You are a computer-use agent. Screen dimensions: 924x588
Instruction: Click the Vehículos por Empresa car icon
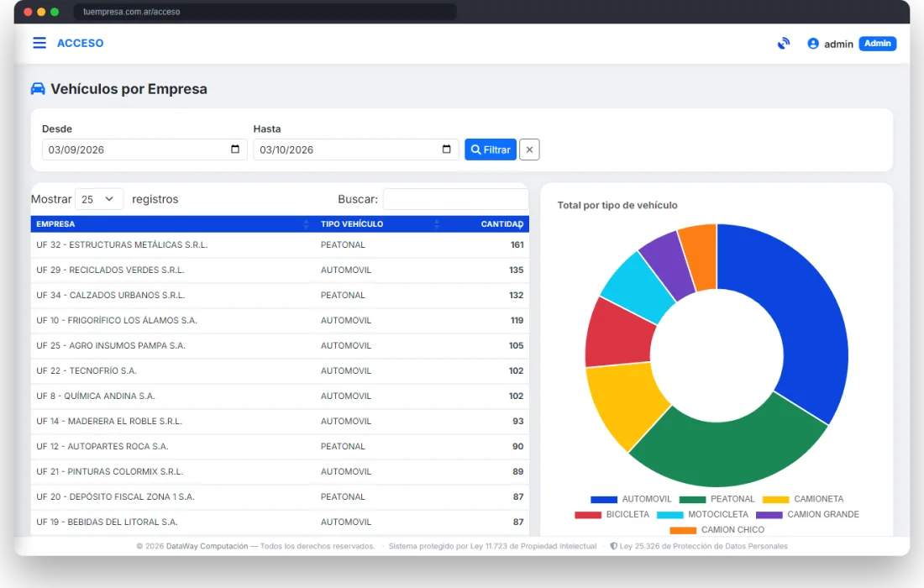coord(38,89)
